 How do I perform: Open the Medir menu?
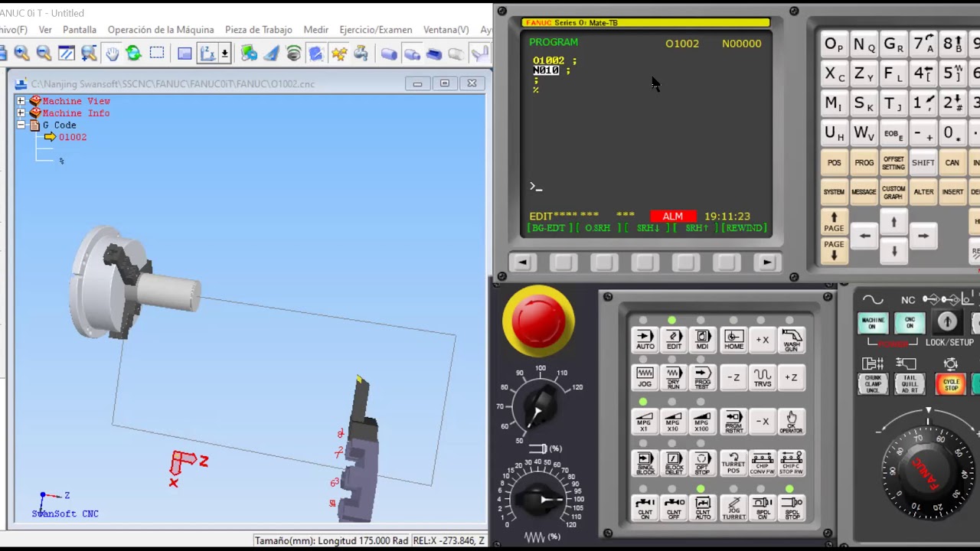pos(316,30)
